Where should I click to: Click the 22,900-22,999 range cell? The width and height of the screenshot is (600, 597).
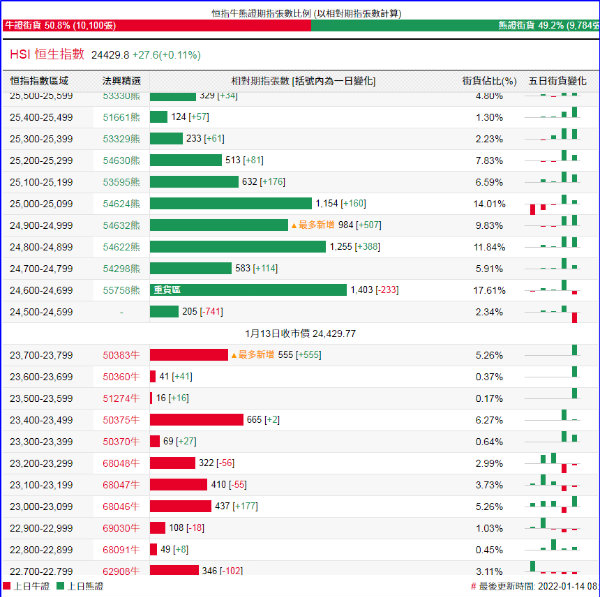tap(41, 528)
